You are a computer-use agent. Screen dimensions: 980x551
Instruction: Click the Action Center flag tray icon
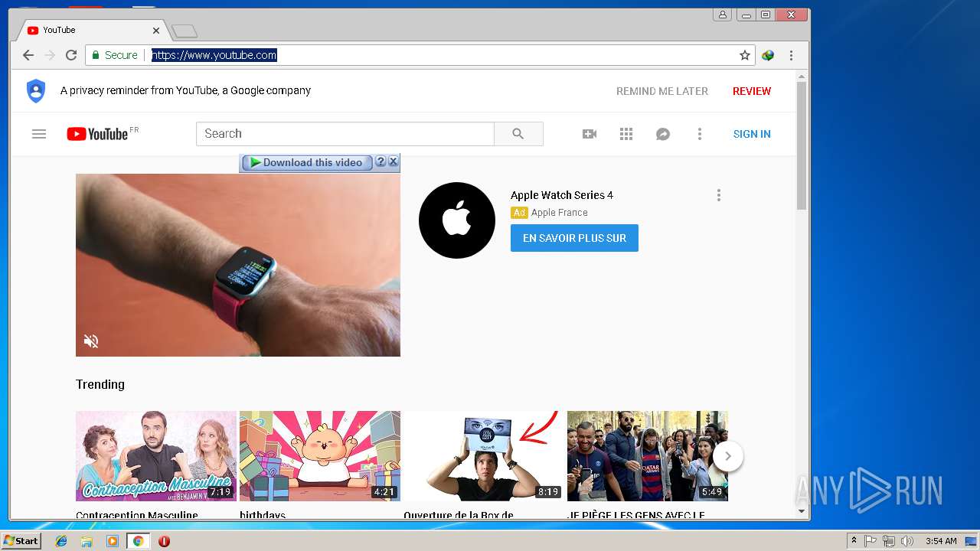tap(871, 541)
